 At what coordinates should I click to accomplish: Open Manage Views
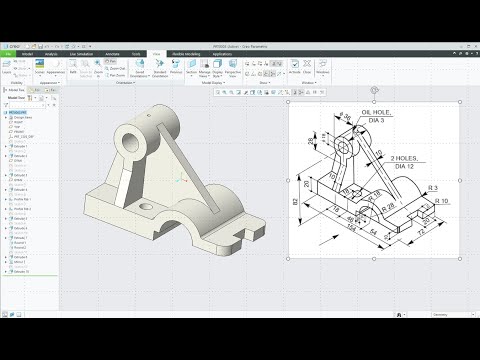click(x=204, y=68)
